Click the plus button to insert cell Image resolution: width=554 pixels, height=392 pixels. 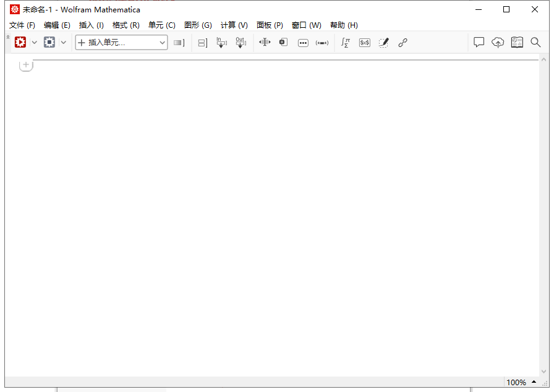coord(26,65)
